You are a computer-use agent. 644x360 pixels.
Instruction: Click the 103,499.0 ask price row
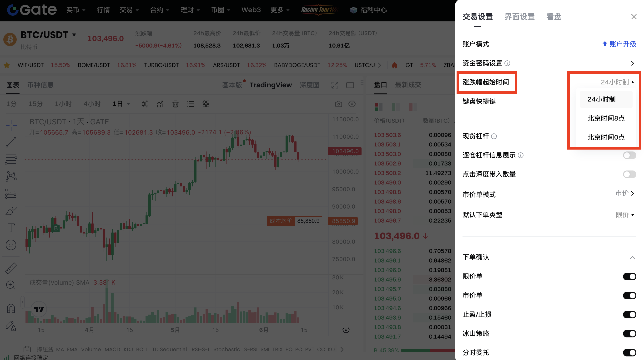387,182
